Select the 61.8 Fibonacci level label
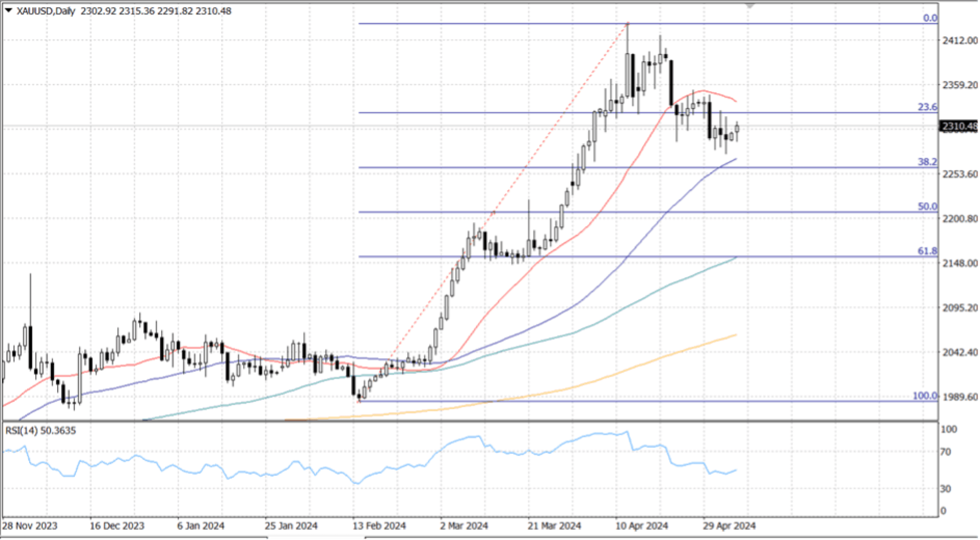 coord(928,251)
